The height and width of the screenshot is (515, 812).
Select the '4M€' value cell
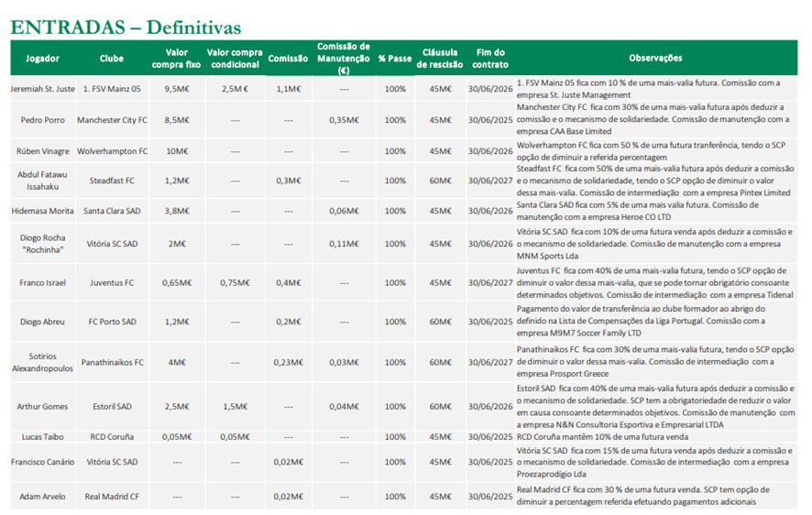(177, 362)
